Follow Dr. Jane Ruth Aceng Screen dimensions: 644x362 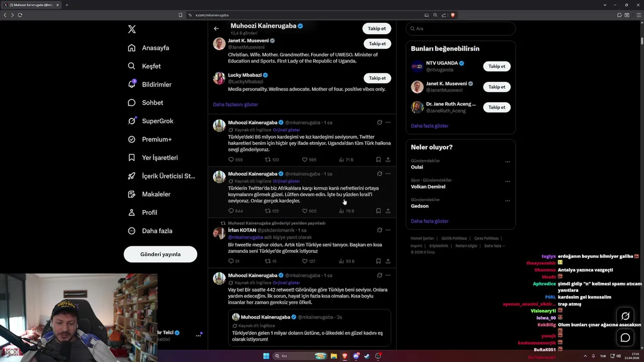pos(497,107)
